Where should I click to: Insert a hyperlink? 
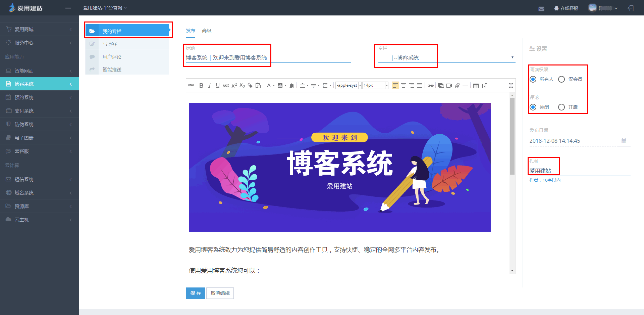[x=431, y=86]
